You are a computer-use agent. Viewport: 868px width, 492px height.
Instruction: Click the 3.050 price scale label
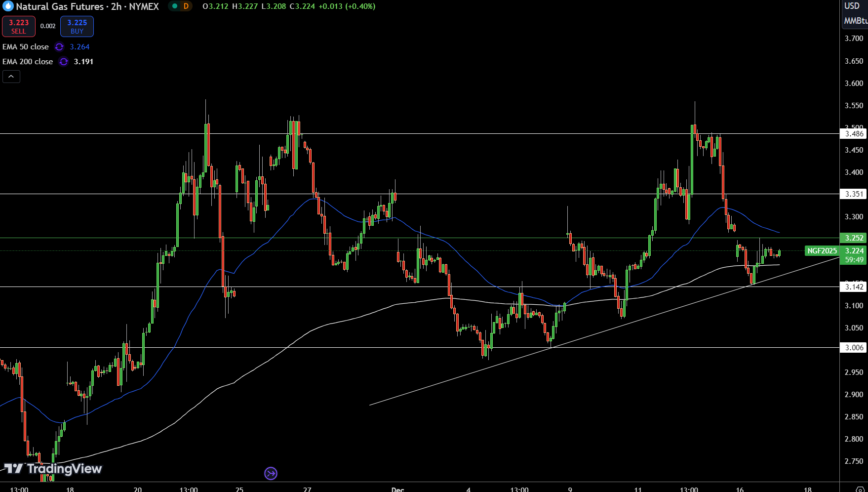(854, 328)
